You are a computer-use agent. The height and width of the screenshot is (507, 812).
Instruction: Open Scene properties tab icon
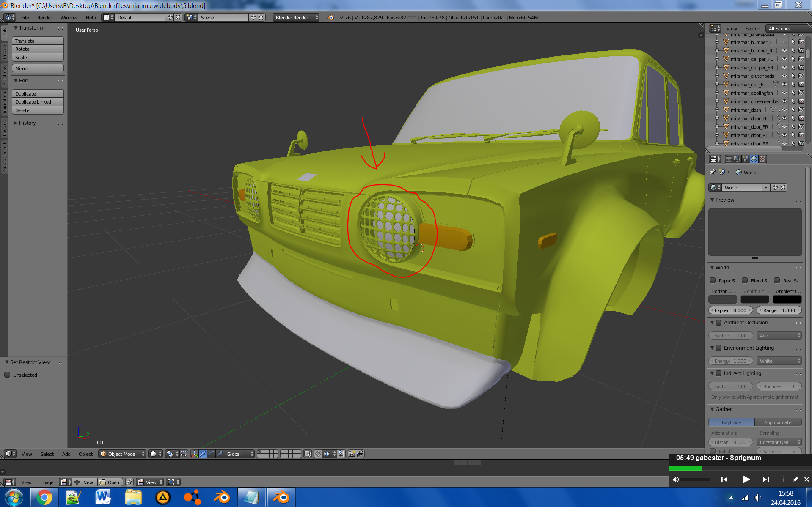[746, 159]
